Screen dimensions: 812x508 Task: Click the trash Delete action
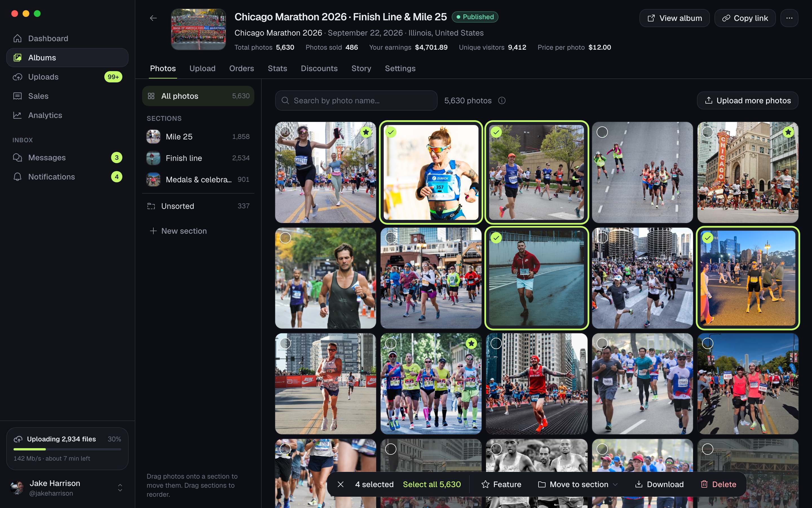[x=718, y=484]
